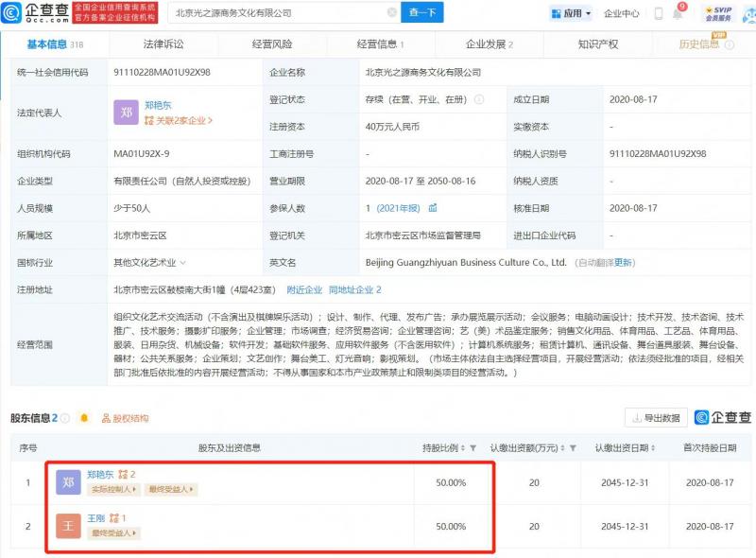
Task: Click the purple 郑 avatar beside legal representative
Action: point(127,113)
